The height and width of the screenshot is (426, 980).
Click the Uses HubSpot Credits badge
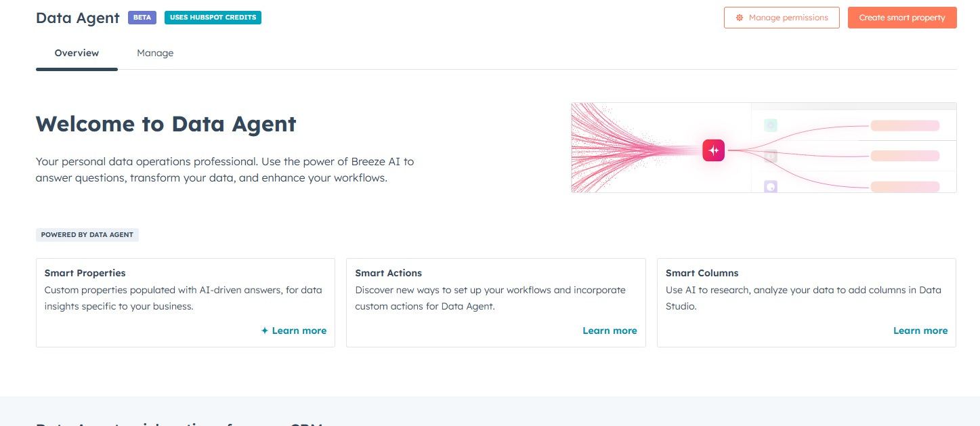coord(213,18)
